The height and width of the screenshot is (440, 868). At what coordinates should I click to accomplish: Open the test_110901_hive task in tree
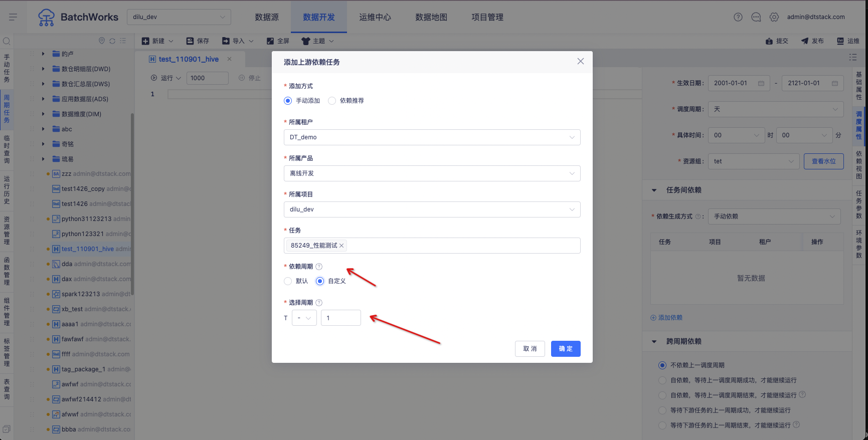point(88,249)
